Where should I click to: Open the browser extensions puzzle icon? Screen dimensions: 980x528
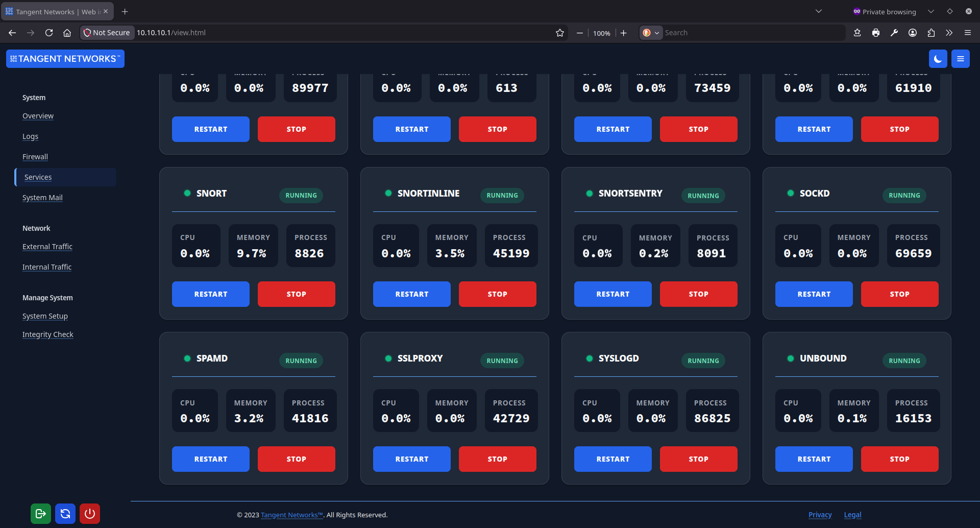point(931,32)
